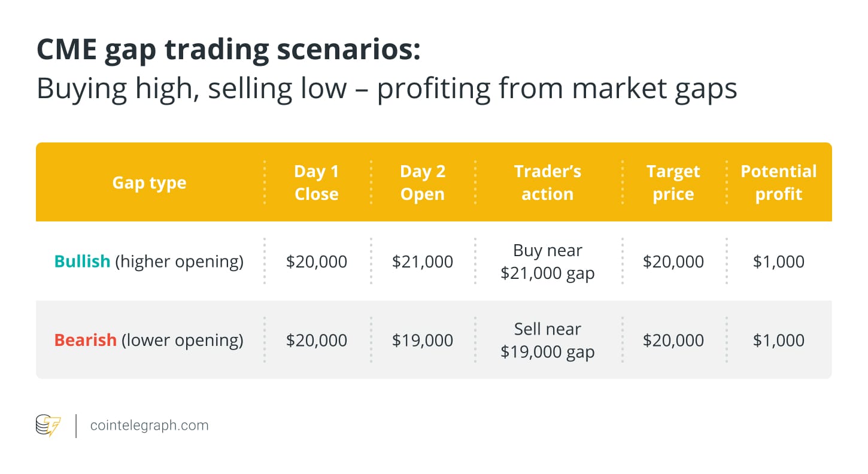
Task: Open the cointelegraph.com link
Action: click(149, 426)
